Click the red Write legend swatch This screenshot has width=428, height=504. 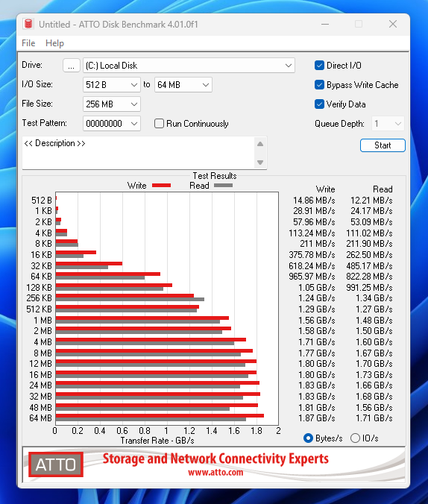click(161, 186)
